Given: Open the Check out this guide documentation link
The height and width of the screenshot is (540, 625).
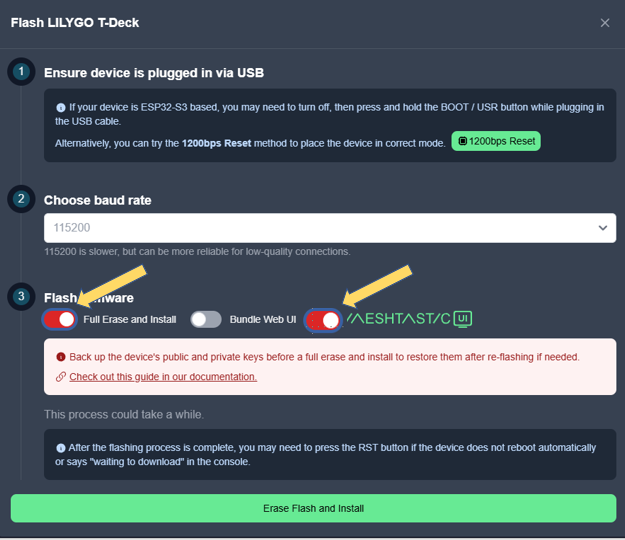Looking at the screenshot, I should [163, 377].
